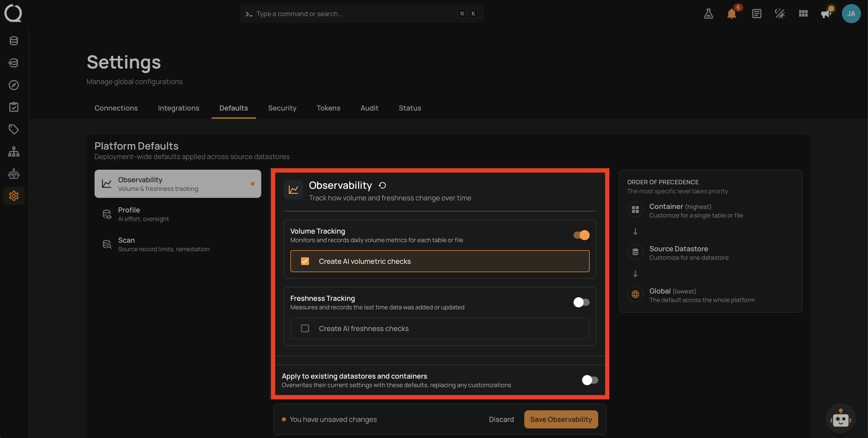Open the apps grid icon
868x438 pixels.
803,14
